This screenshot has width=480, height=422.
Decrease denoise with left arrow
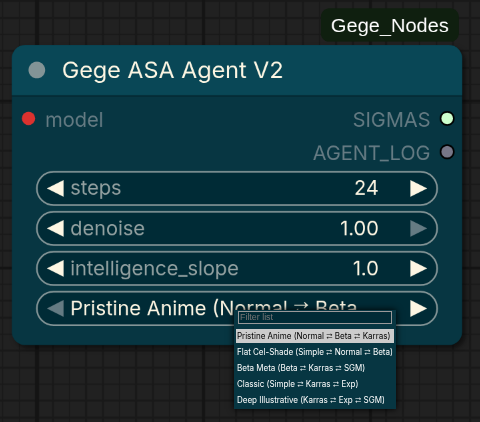[x=55, y=229]
